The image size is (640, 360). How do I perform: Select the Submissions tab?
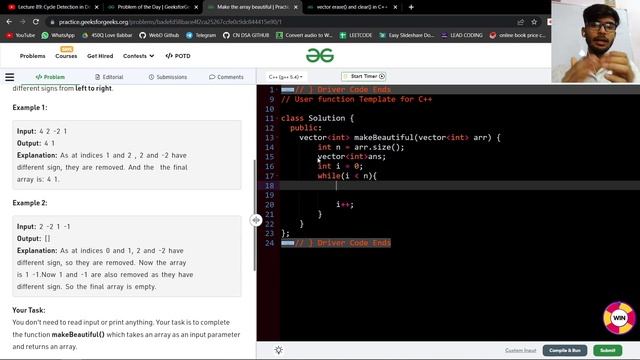pos(168,77)
